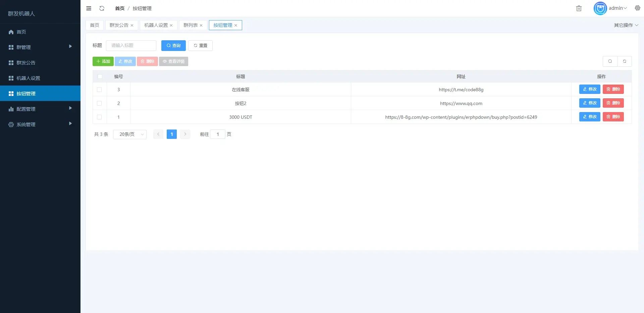Screen dimensions: 644x313
Task: Close the 群发公告 tab
Action: 132,25
